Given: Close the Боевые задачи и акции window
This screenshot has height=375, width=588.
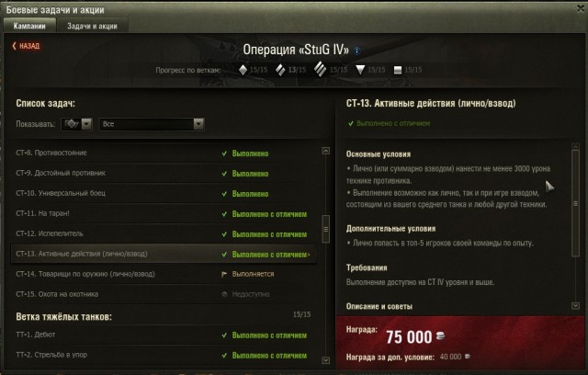Looking at the screenshot, I should coord(581,8).
